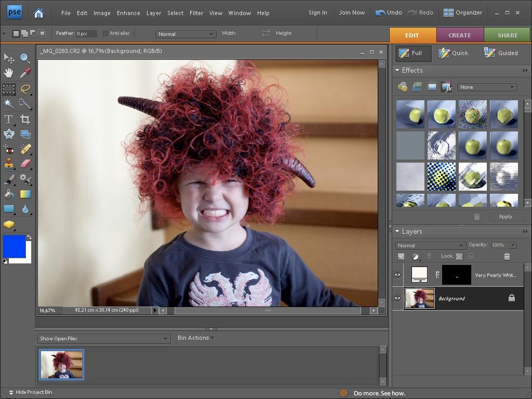This screenshot has width=532, height=399.
Task: Toggle the Anti-alias checkbox
Action: tap(105, 33)
